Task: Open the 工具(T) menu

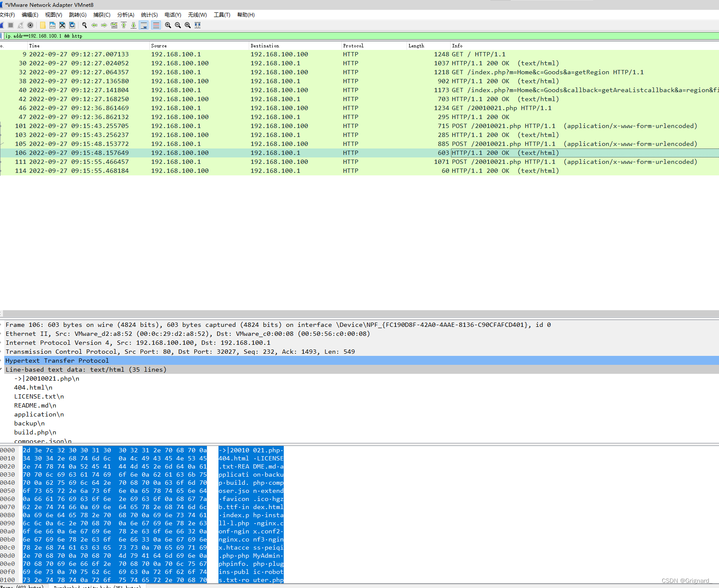Action: 222,15
